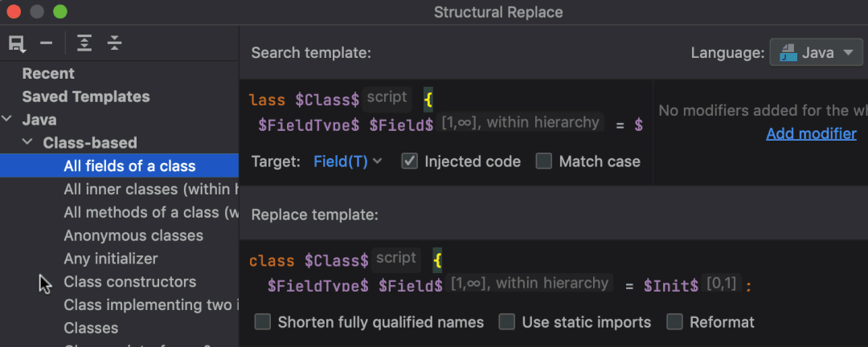
Task: Collapse the Class-based category
Action: click(x=27, y=143)
